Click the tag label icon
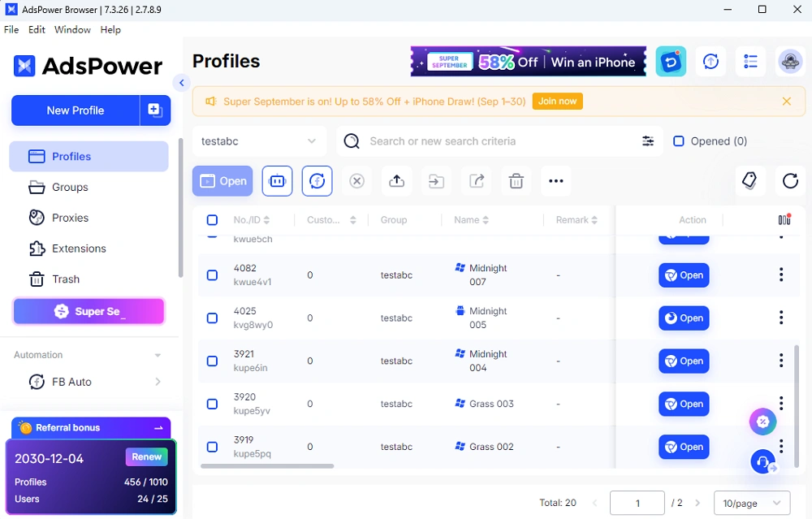The height and width of the screenshot is (519, 812). [749, 181]
